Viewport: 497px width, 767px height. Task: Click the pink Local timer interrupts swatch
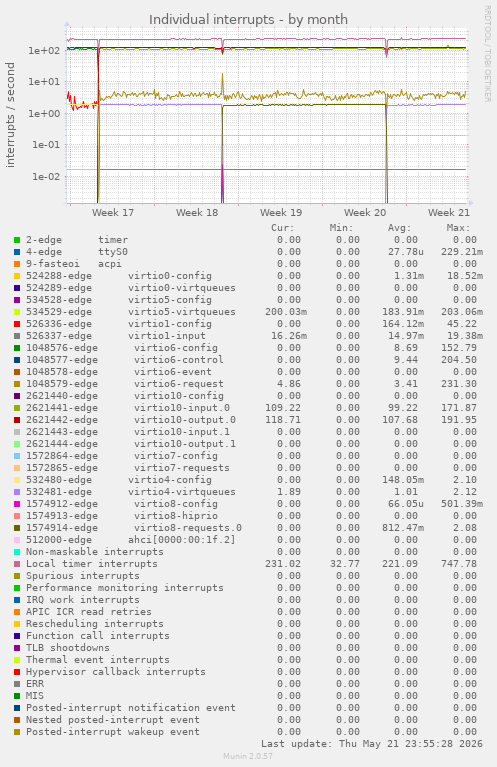[x=17, y=564]
